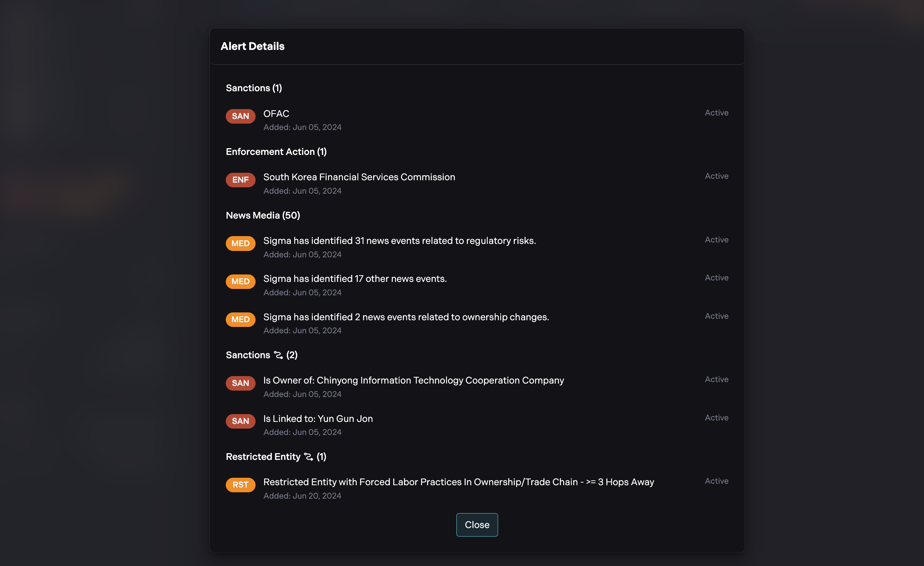Click the Close button
The height and width of the screenshot is (566, 924).
click(477, 524)
